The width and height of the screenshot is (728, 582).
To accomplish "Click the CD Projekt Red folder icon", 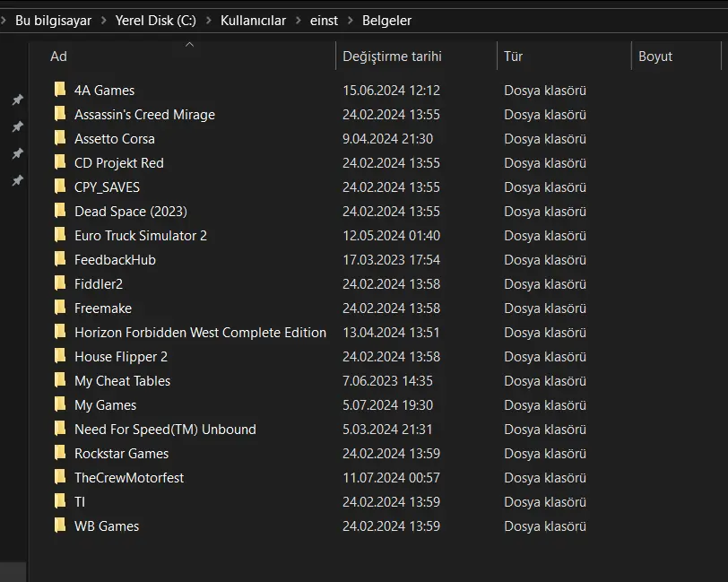I will coord(60,161).
